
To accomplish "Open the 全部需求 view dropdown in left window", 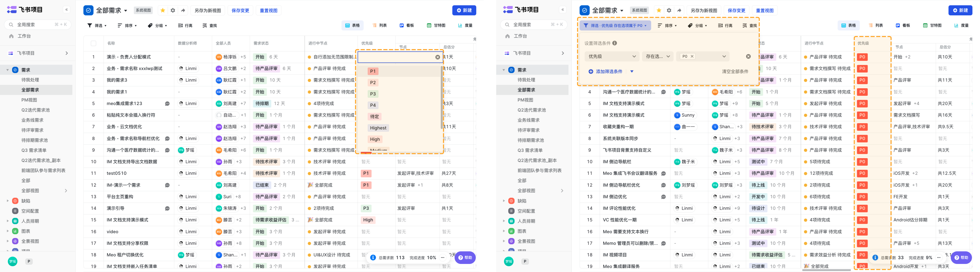I will tap(125, 11).
